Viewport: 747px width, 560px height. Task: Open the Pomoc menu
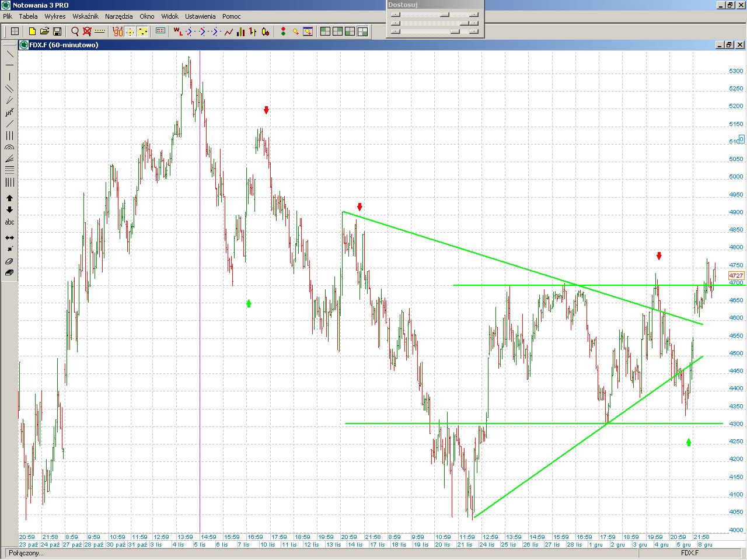[231, 16]
